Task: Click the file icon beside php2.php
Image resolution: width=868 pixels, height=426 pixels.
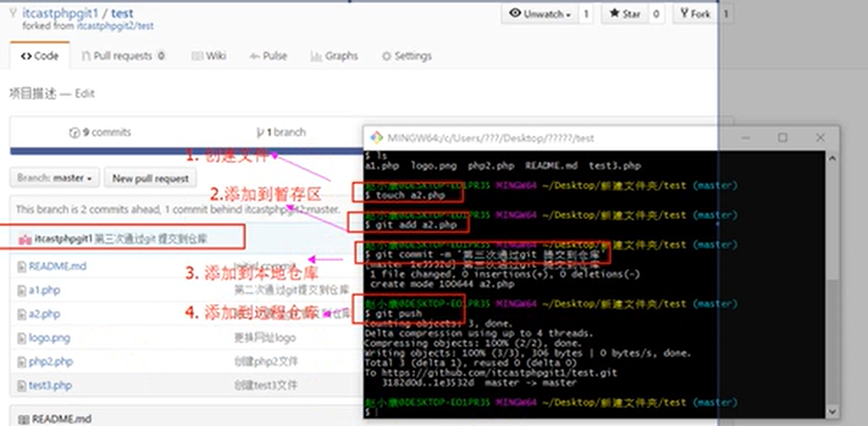Action: (22, 362)
